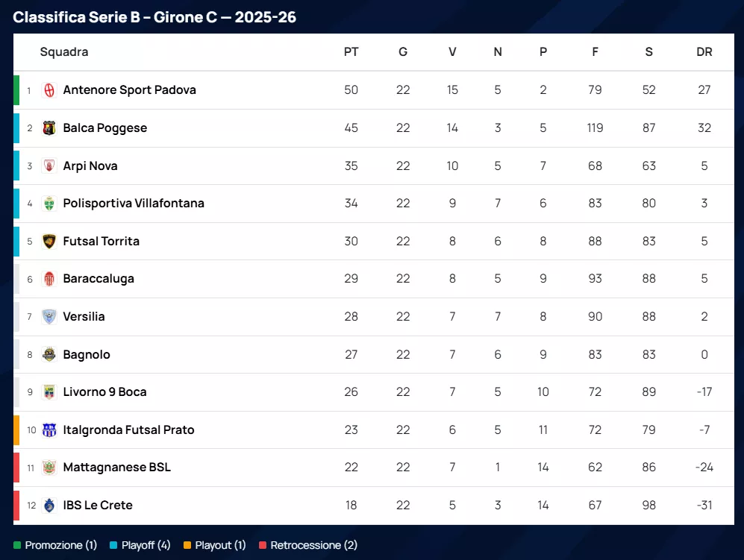Click the Livorno 9 Boca crest
Screen dimensions: 744x560
tap(49, 392)
